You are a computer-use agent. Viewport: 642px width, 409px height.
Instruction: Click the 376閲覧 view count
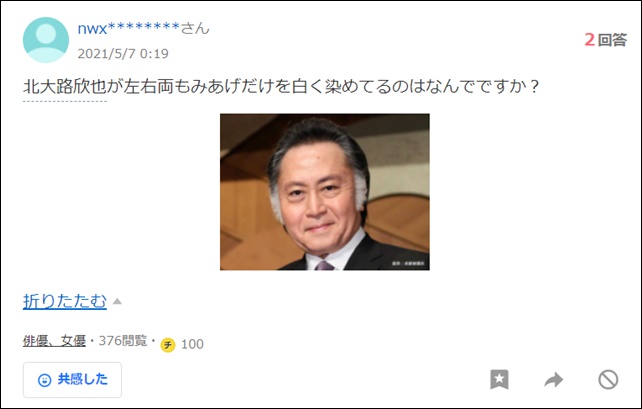click(x=123, y=341)
